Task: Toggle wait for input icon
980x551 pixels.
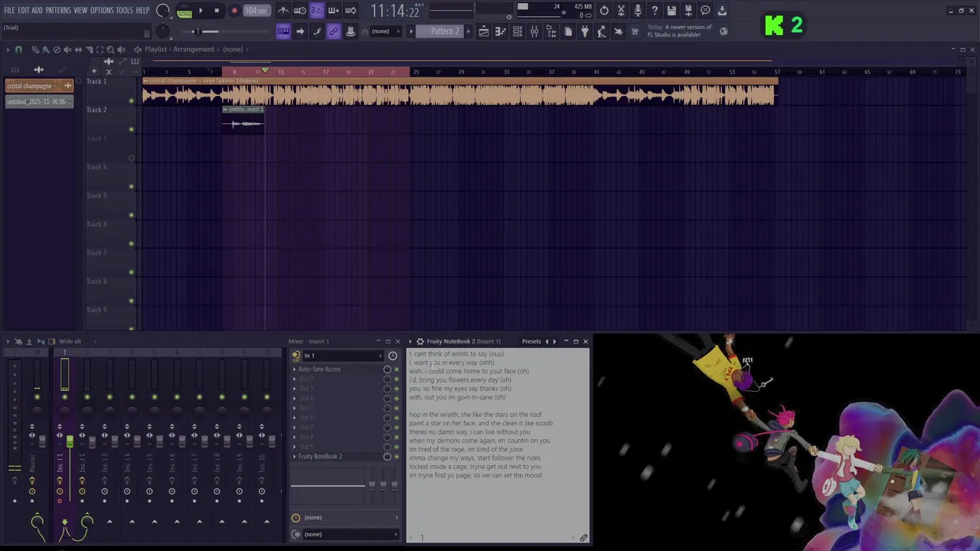Action: click(x=299, y=11)
